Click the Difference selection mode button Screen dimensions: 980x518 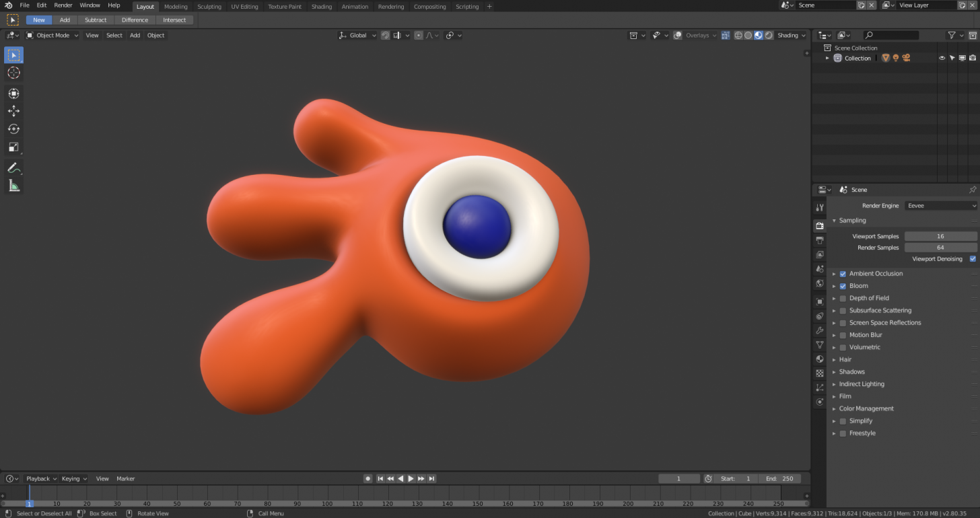[x=135, y=20]
